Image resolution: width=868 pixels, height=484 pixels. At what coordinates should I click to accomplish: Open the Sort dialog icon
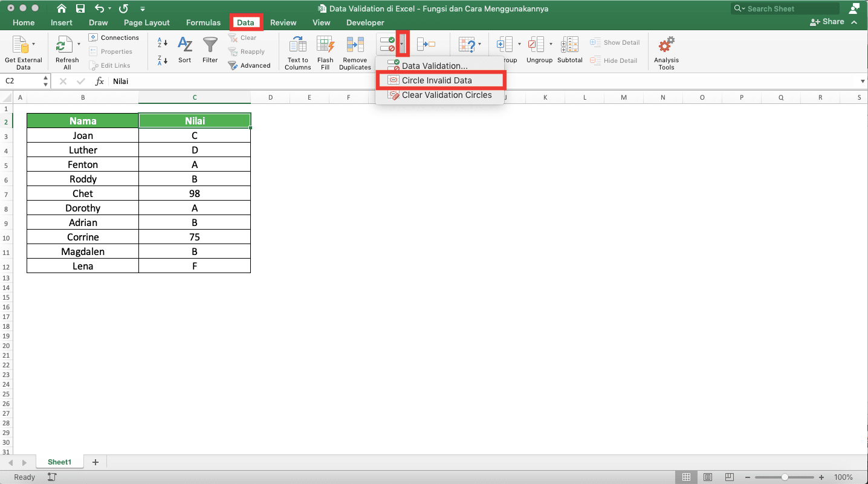[185, 45]
